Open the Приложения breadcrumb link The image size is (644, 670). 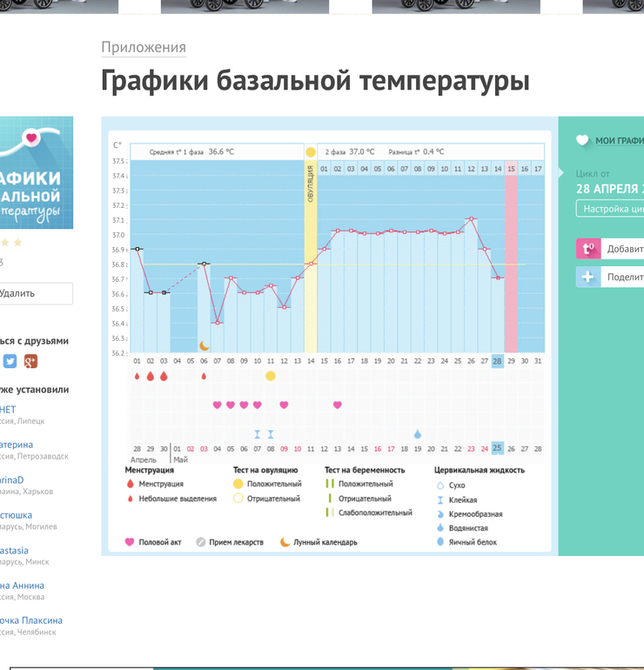pyautogui.click(x=144, y=48)
